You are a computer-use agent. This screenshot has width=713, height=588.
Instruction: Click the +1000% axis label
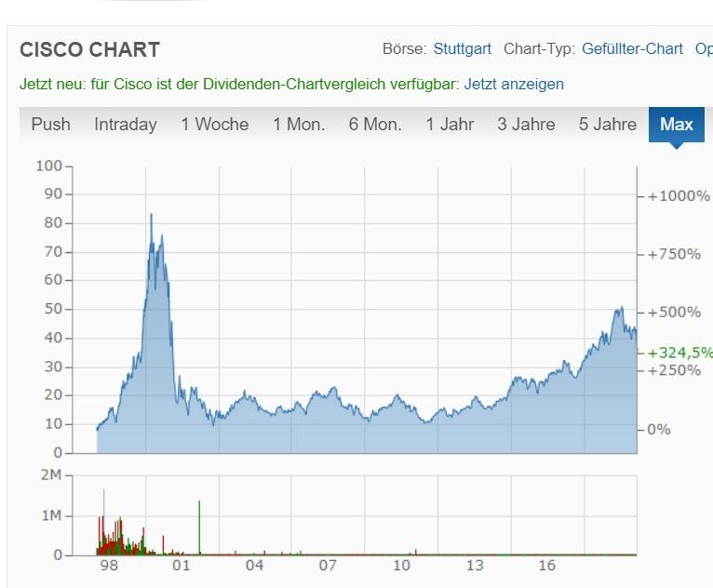point(679,196)
